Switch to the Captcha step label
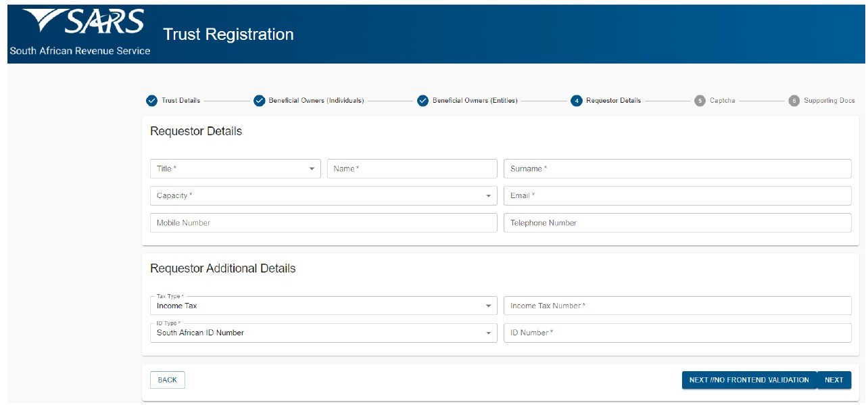Viewport: 868px width, 405px height. tap(722, 101)
